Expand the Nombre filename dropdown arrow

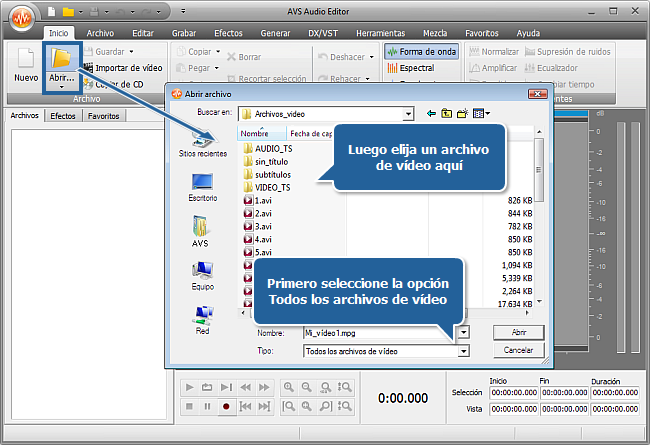(x=463, y=332)
